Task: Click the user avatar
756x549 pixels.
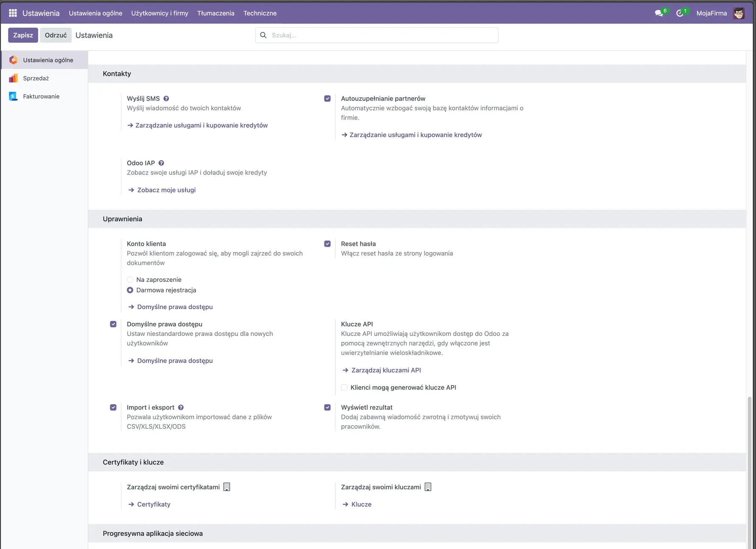Action: point(739,13)
